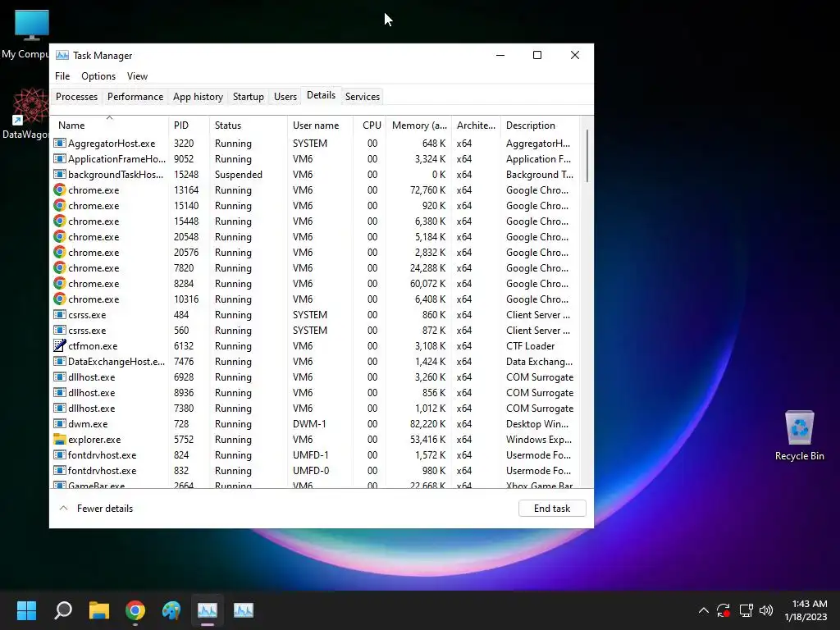
Task: Click the Windows Exp... description of explorer.exe
Action: 538,440
